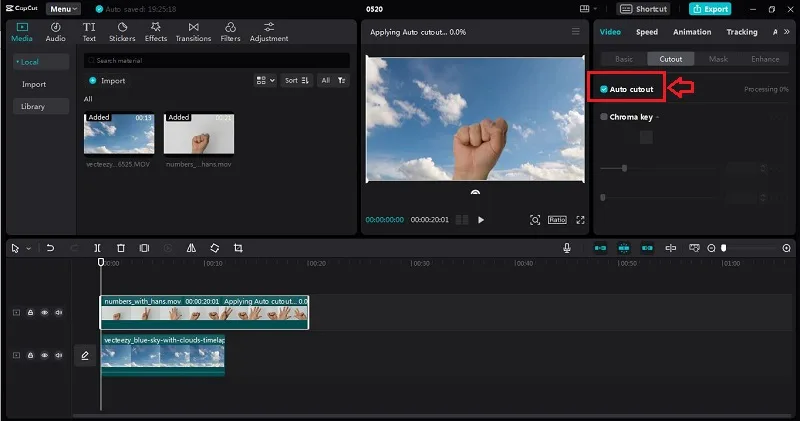Open the Effects panel
Image resolution: width=800 pixels, height=421 pixels.
click(x=156, y=32)
